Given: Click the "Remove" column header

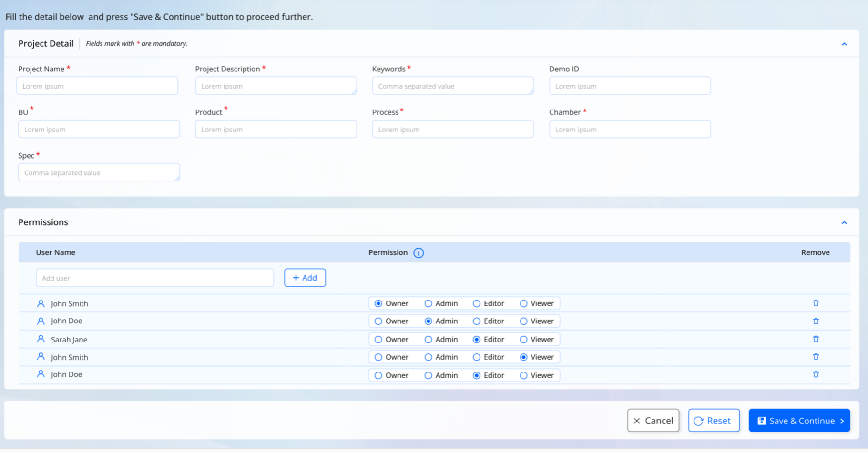Looking at the screenshot, I should pyautogui.click(x=815, y=252).
